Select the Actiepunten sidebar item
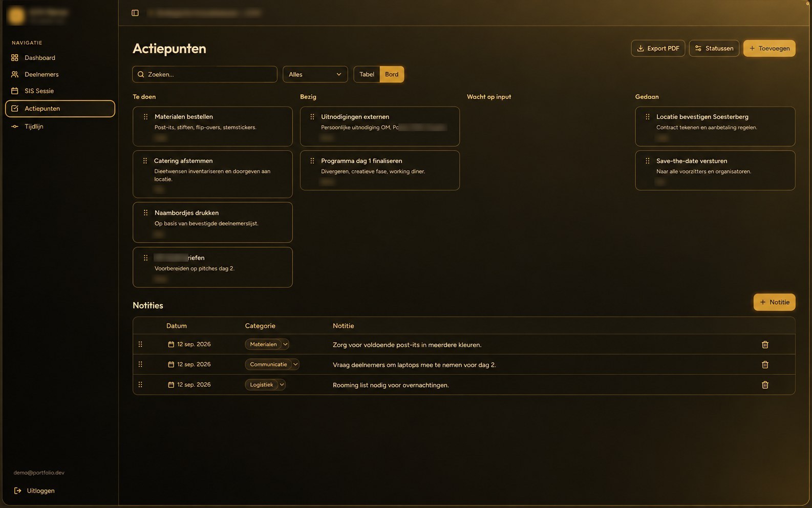Image resolution: width=812 pixels, height=508 pixels. click(x=60, y=109)
